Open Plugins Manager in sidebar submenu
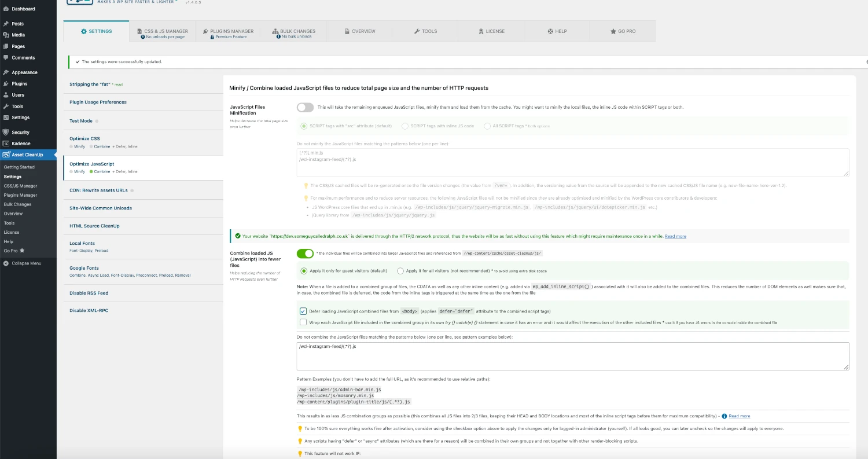 (x=20, y=195)
